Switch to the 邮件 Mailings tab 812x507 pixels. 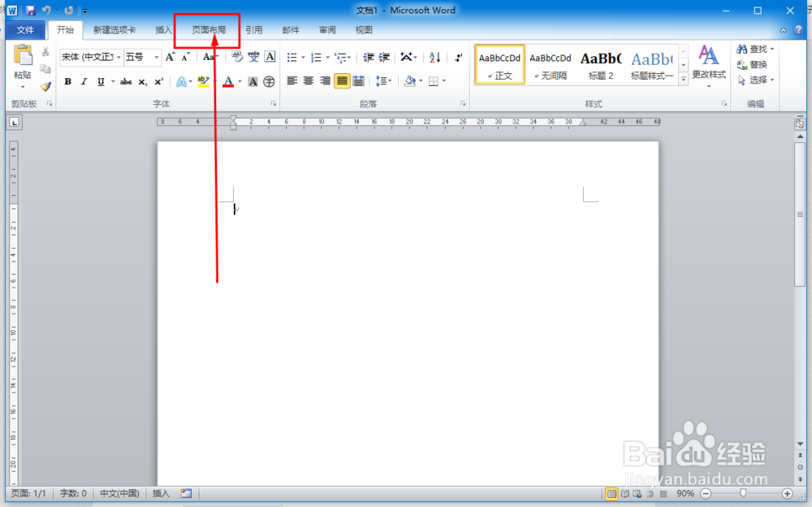click(x=291, y=30)
